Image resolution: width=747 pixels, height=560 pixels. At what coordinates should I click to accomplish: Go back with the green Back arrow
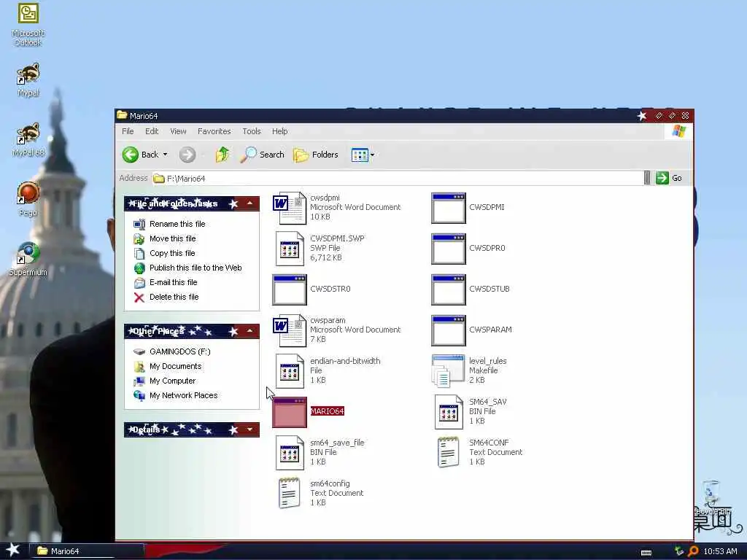click(131, 155)
